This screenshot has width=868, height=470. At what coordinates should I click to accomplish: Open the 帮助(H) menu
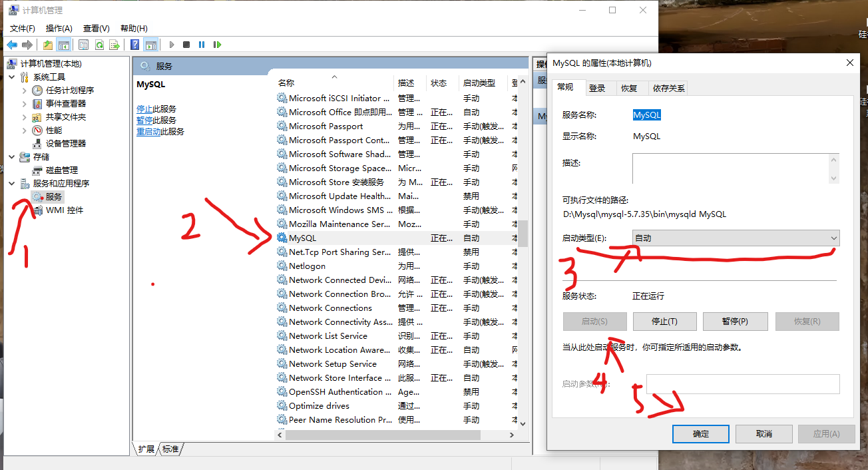click(x=134, y=28)
